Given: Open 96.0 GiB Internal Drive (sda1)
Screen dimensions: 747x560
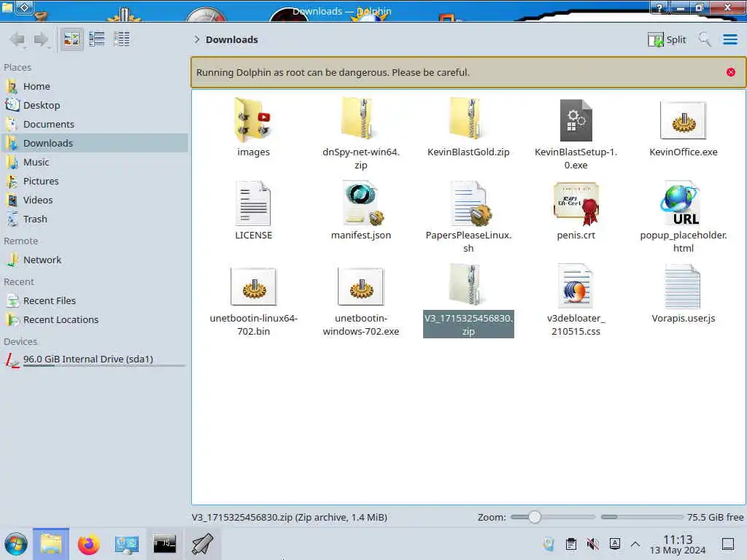Looking at the screenshot, I should pos(94,359).
